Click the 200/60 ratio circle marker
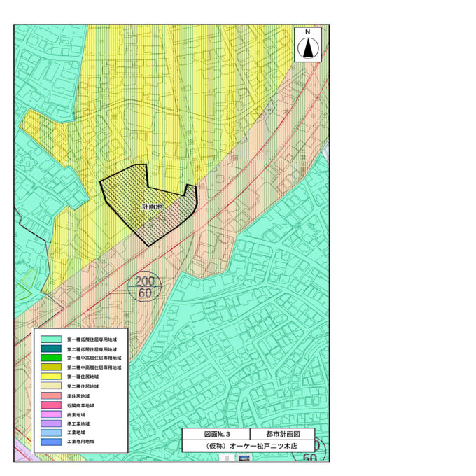The width and height of the screenshot is (476, 476). coord(144,286)
